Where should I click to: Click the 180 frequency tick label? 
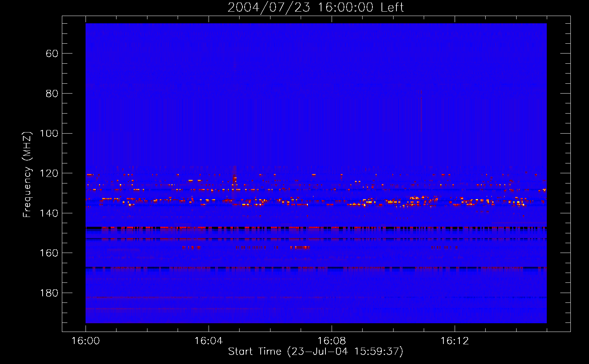(49, 293)
